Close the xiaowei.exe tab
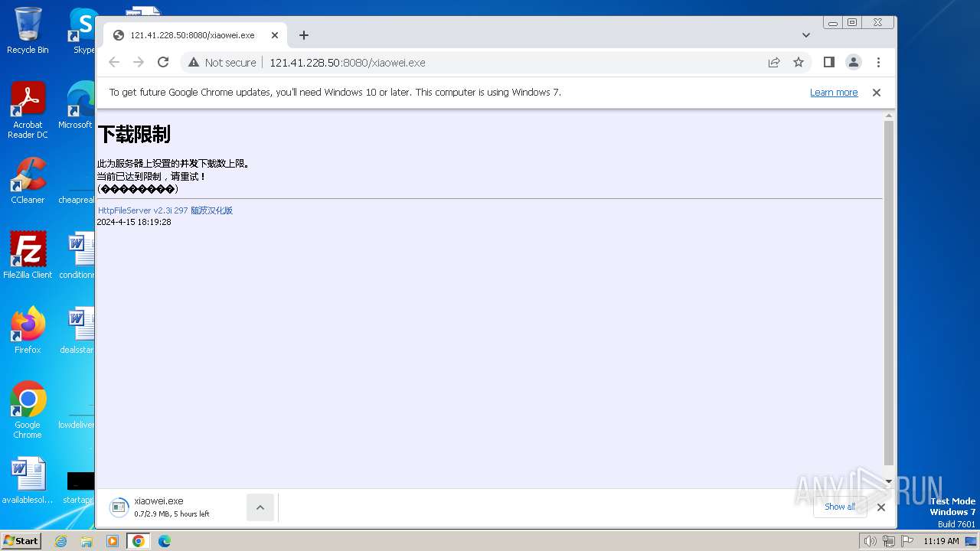The height and width of the screenshot is (551, 980). (x=275, y=35)
